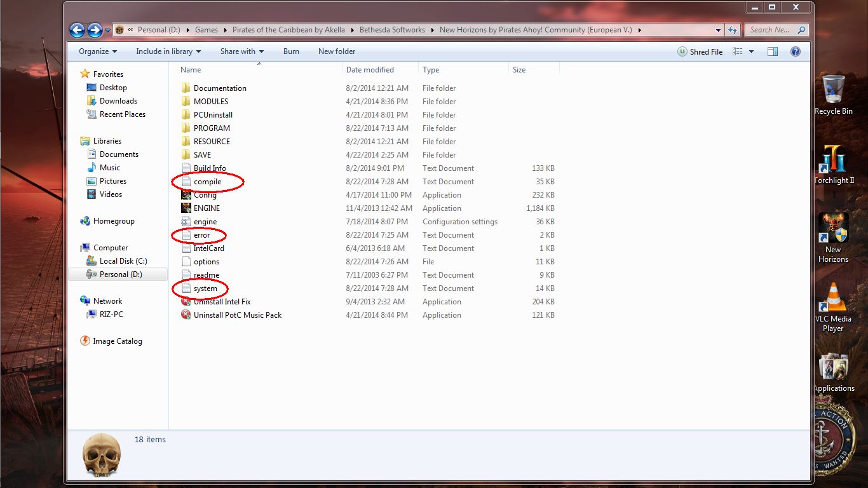Open Recycle Bin desktop icon
This screenshot has width=868, height=488.
[x=834, y=89]
